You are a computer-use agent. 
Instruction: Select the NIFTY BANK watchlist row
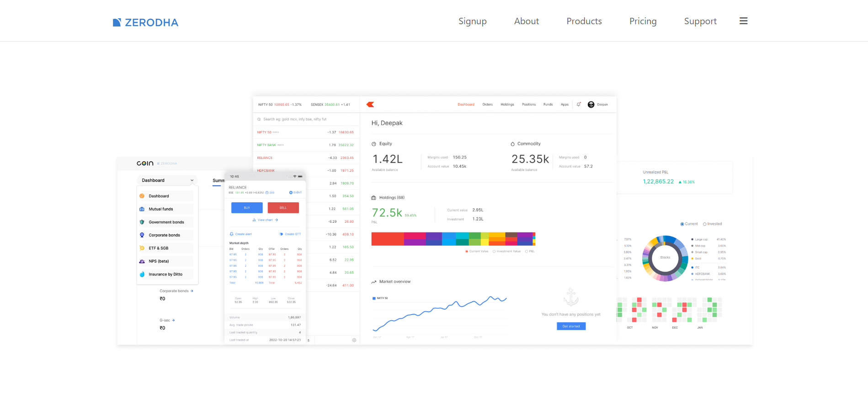pyautogui.click(x=306, y=145)
